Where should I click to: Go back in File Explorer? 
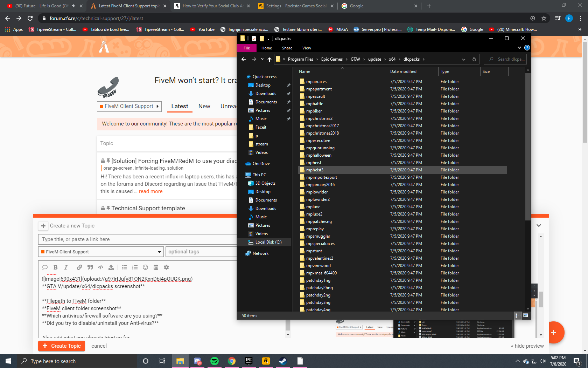point(244,59)
